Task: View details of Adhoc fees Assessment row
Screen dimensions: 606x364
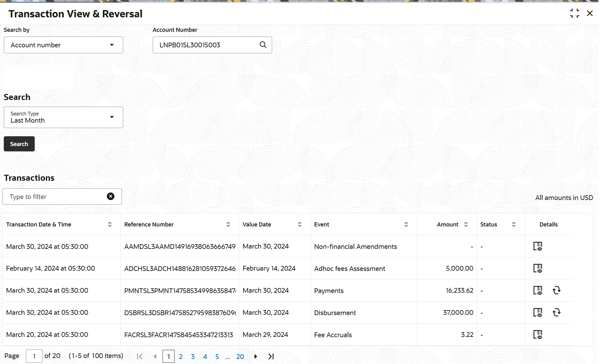Action: [538, 268]
